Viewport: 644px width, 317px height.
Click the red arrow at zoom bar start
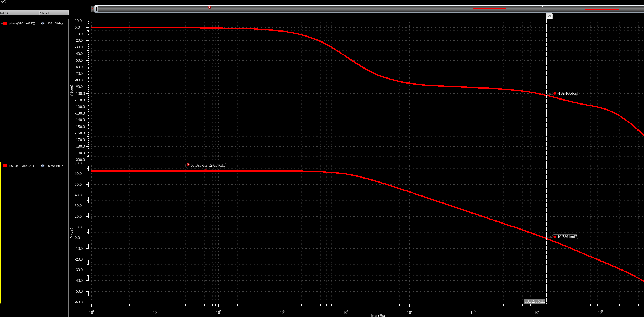click(93, 9)
